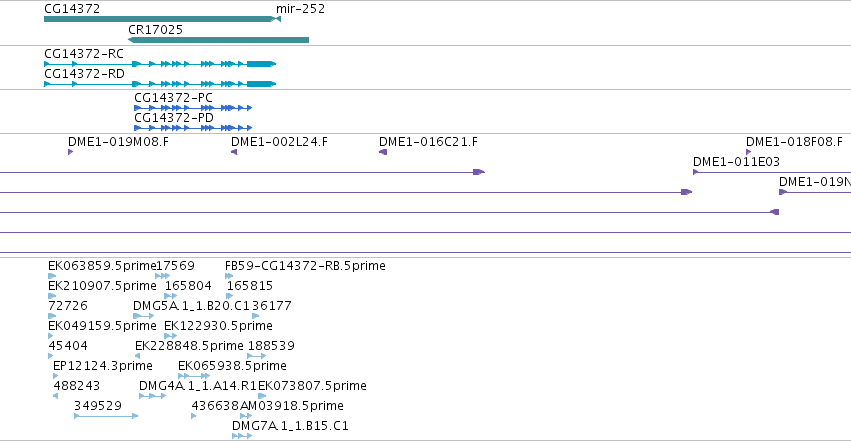Screen dimensions: 851x441
Task: Click the mir-252 gene marker
Action: (x=278, y=19)
